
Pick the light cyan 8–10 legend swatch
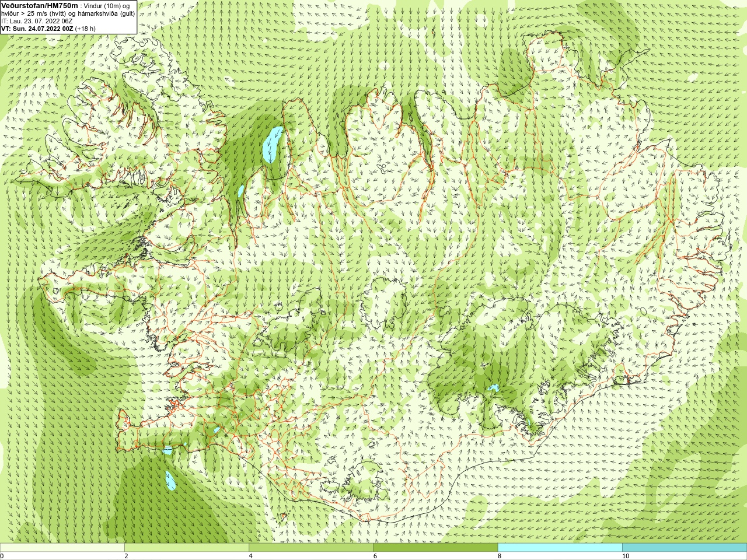coord(560,548)
